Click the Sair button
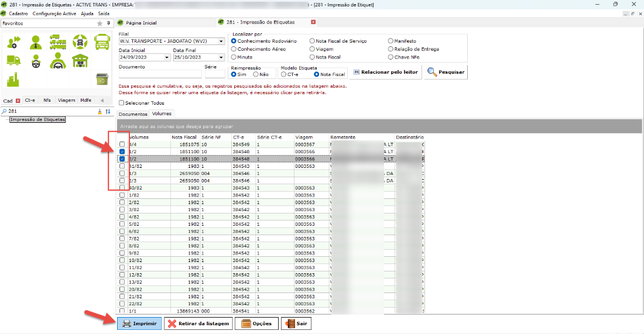This screenshot has height=334, width=644. 296,323
